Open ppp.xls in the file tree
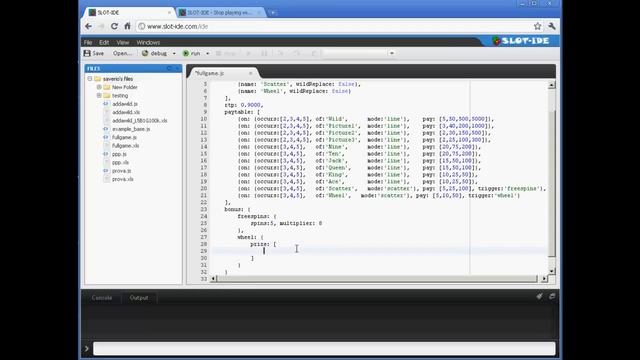The width and height of the screenshot is (640, 360). pyautogui.click(x=120, y=162)
